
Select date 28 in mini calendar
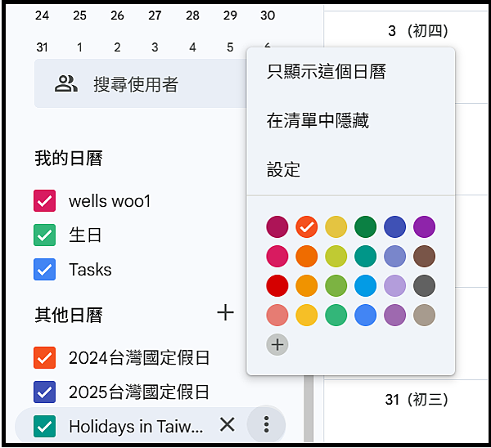[192, 16]
